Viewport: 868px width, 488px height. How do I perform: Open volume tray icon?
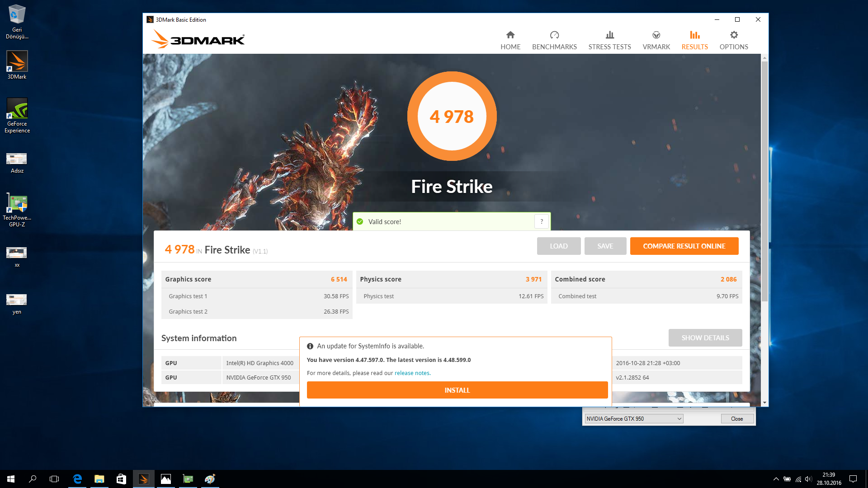pyautogui.click(x=808, y=479)
